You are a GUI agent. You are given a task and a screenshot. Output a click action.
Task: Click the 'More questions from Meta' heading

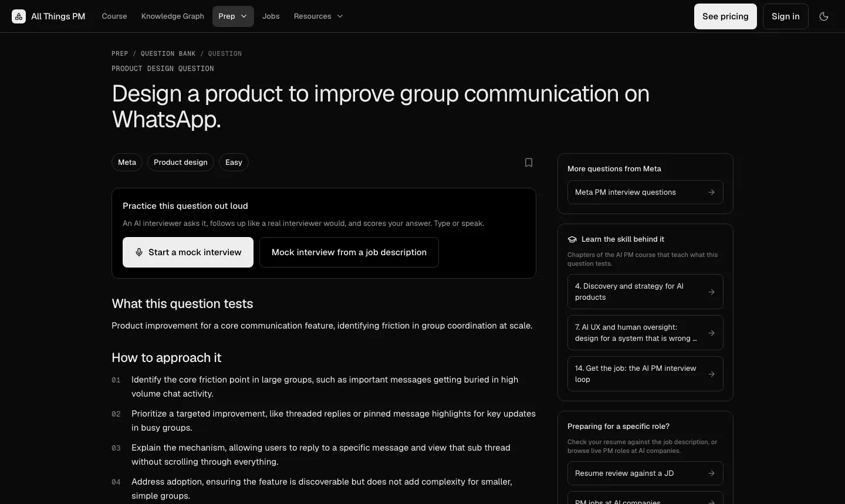pos(614,169)
